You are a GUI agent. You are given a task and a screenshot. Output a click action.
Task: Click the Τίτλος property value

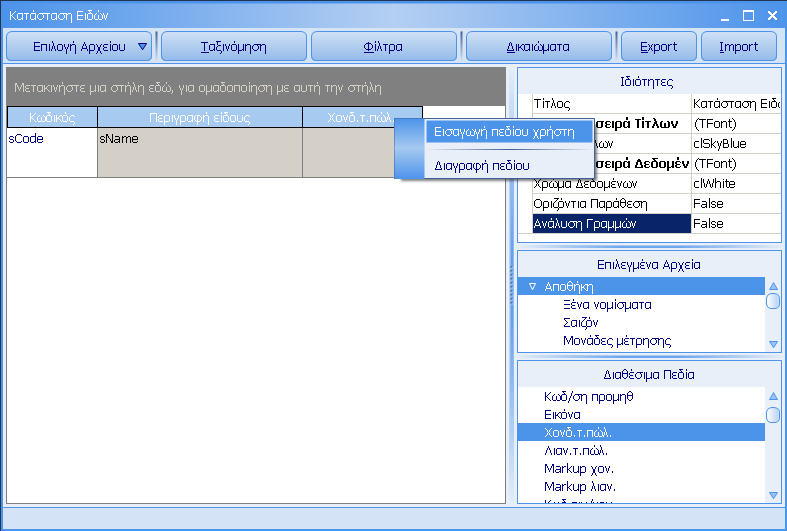736,104
